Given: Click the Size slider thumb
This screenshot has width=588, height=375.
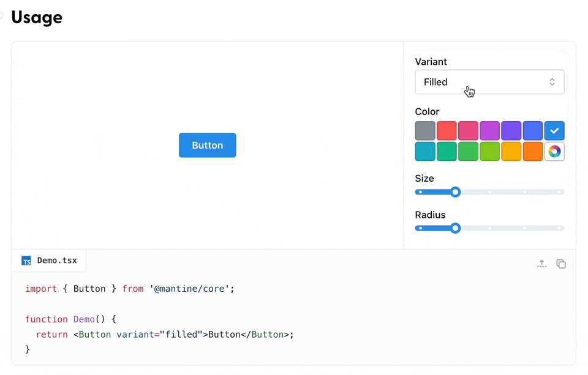Looking at the screenshot, I should [456, 191].
